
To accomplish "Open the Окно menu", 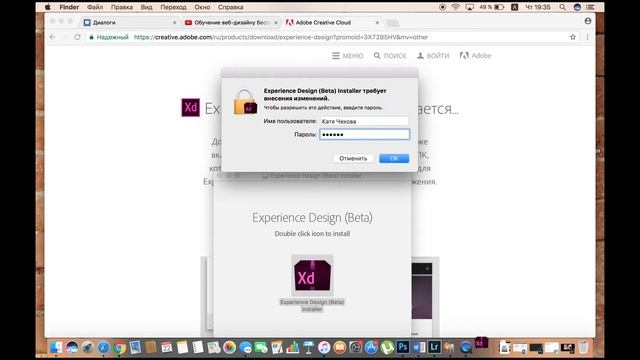I will click(x=202, y=7).
